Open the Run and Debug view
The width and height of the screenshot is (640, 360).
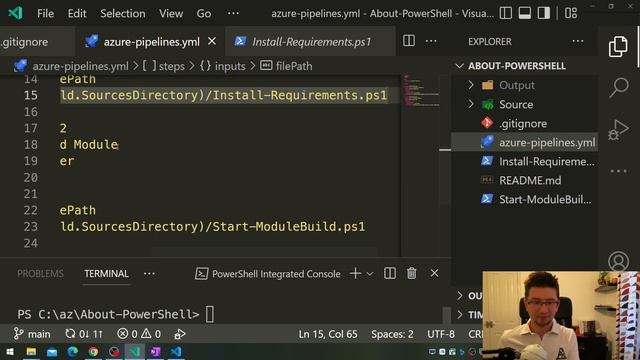(x=618, y=130)
